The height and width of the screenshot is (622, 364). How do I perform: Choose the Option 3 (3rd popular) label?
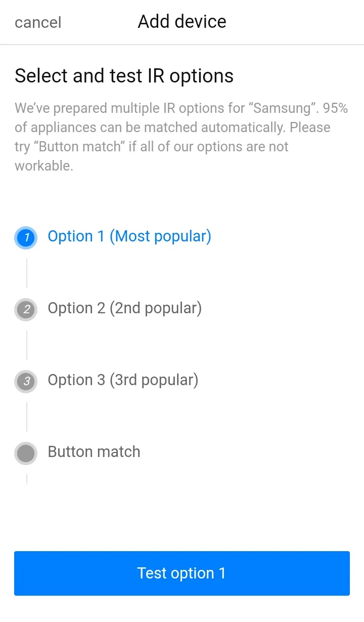point(123,380)
